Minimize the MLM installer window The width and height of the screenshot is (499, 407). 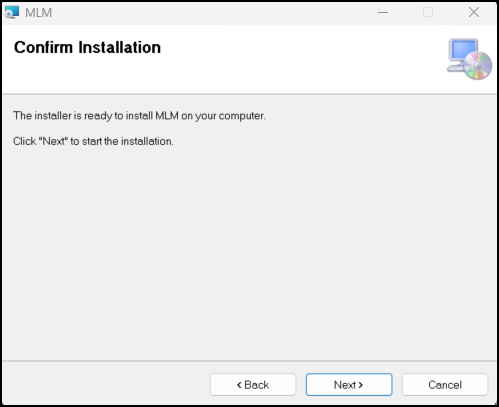383,13
